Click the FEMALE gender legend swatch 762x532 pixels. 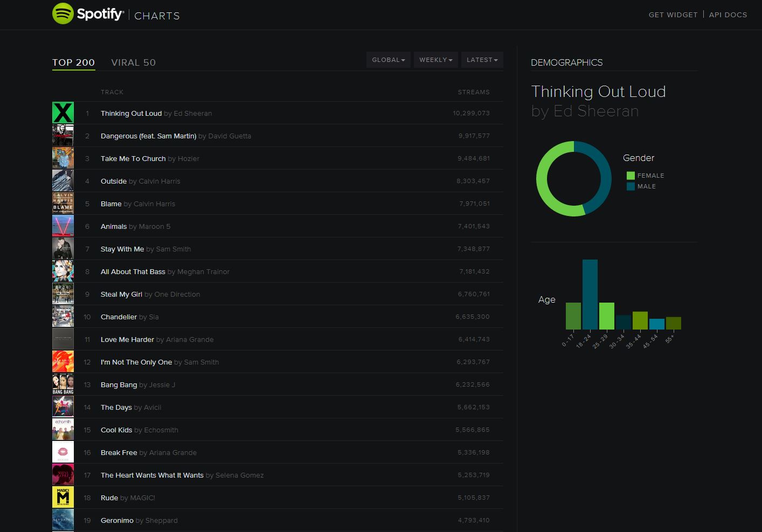631,176
